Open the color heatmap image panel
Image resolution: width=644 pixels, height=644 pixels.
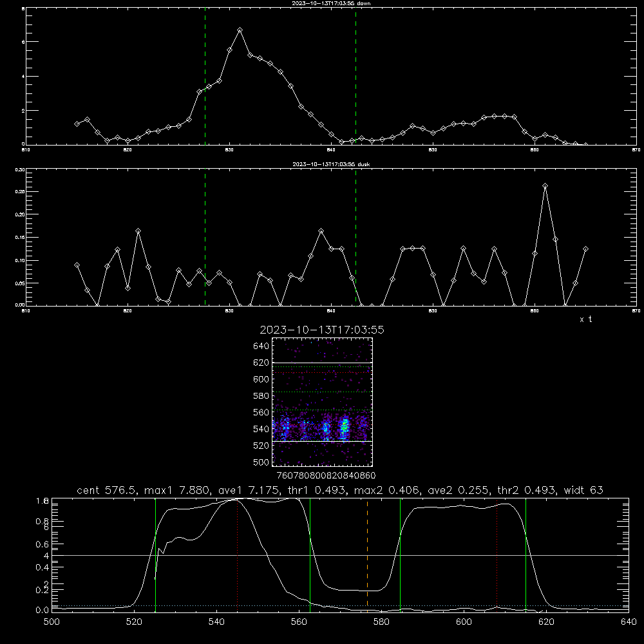[323, 402]
